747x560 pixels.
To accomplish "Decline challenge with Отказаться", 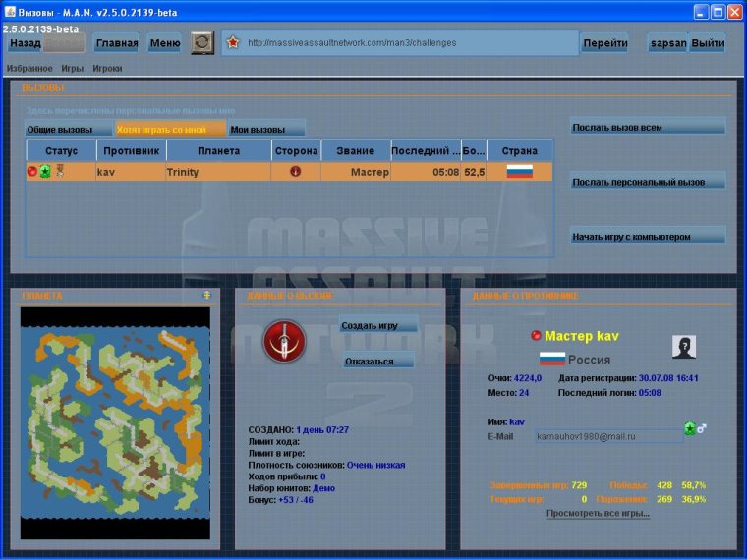I will pos(378,361).
